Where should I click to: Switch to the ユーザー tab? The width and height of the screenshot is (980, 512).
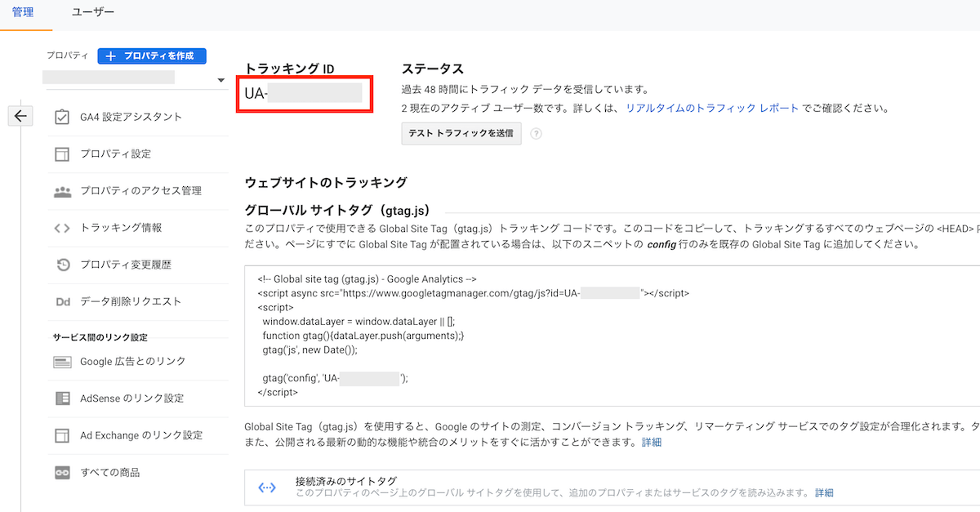coord(93,12)
